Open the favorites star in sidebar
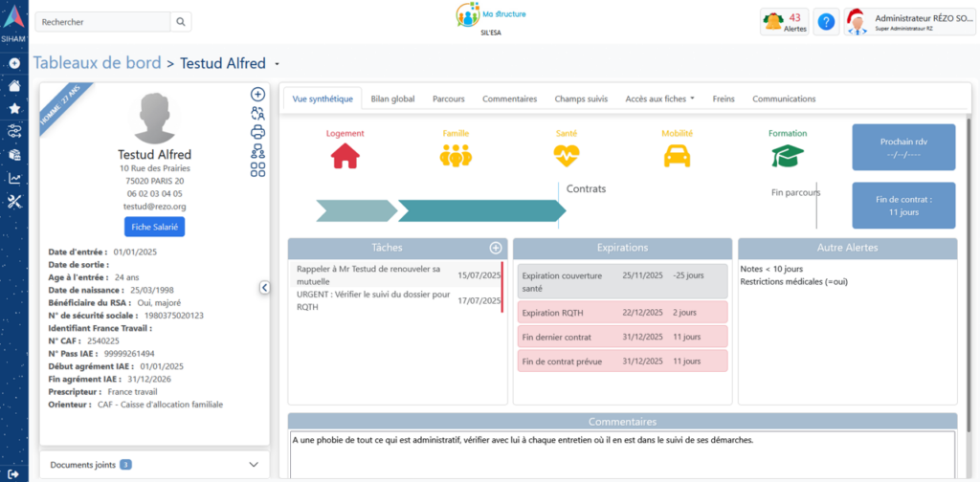The image size is (980, 482). pyautogui.click(x=14, y=108)
